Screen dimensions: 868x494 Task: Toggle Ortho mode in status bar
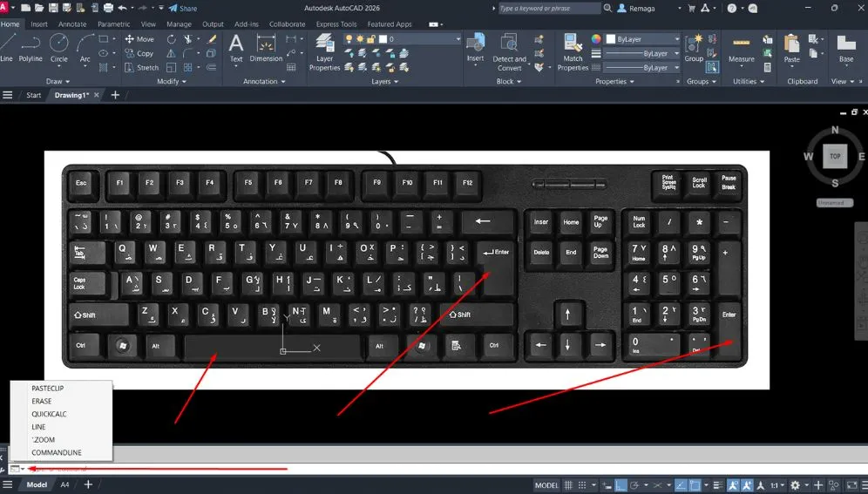pyautogui.click(x=621, y=485)
